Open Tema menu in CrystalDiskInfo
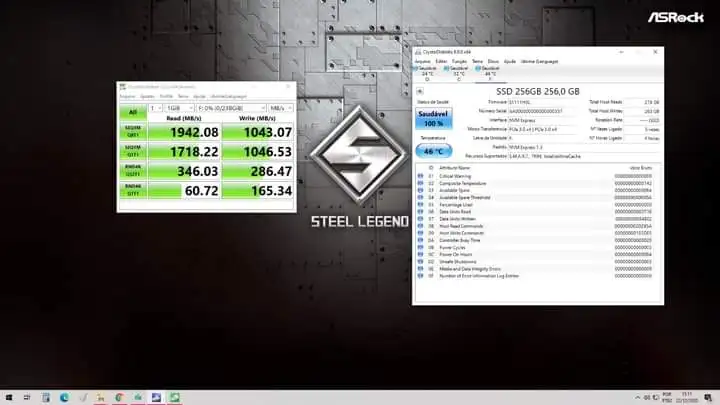This screenshot has width=720, height=405. click(x=478, y=62)
